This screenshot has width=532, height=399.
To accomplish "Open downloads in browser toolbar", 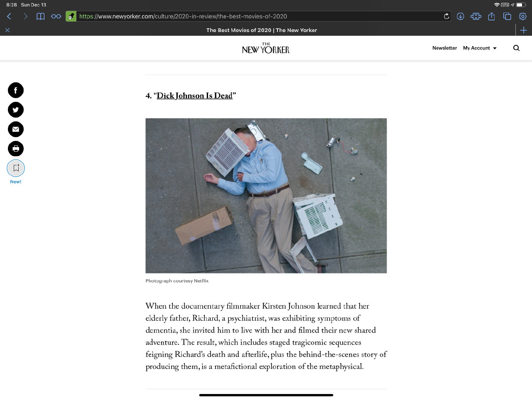I will click(461, 16).
